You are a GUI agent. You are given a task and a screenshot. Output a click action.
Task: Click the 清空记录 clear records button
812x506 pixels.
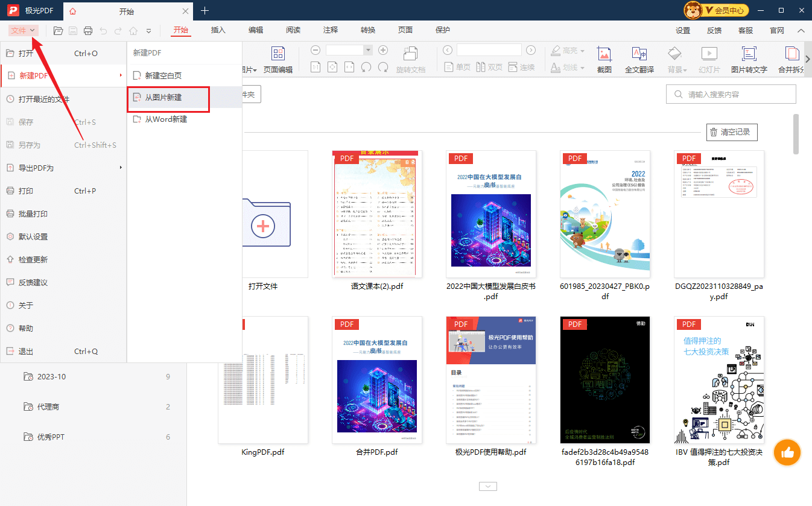(732, 132)
